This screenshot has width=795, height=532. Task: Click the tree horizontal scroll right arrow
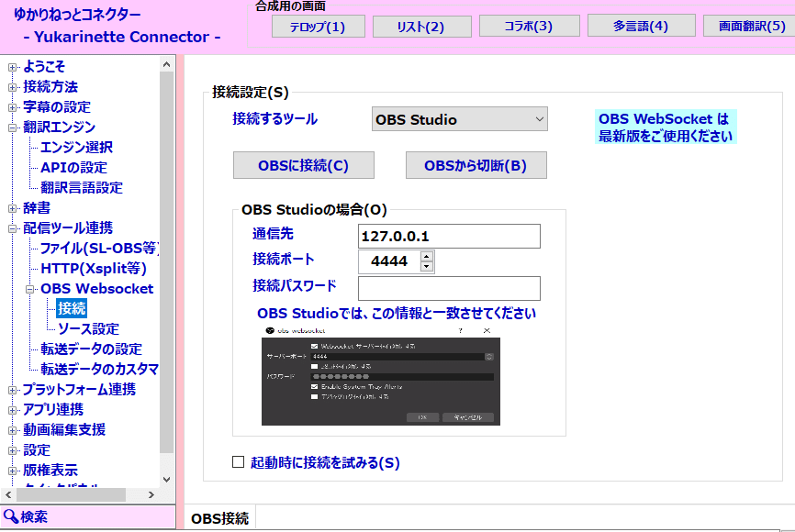click(x=151, y=495)
